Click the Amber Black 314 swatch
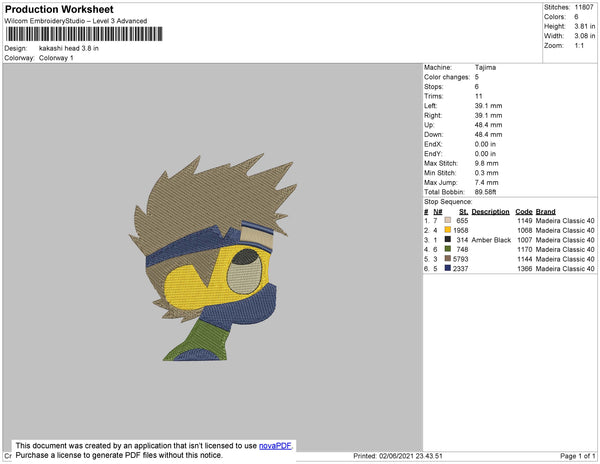The width and height of the screenshot is (600, 464). pyautogui.click(x=448, y=239)
